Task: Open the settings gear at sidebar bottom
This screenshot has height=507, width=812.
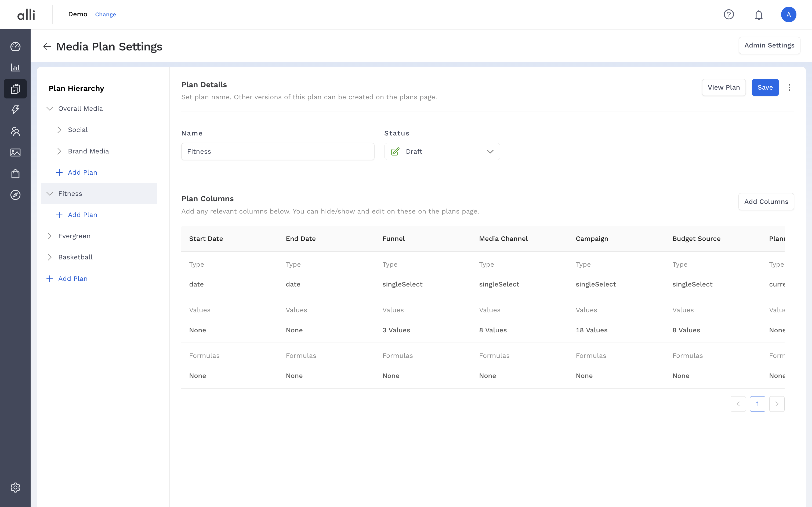Action: [15, 487]
